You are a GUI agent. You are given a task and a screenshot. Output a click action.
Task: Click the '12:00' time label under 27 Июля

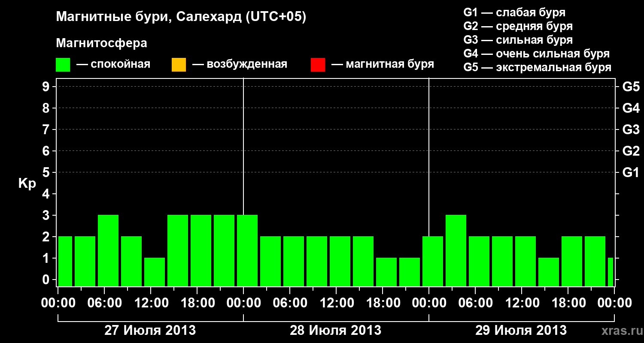click(x=151, y=303)
